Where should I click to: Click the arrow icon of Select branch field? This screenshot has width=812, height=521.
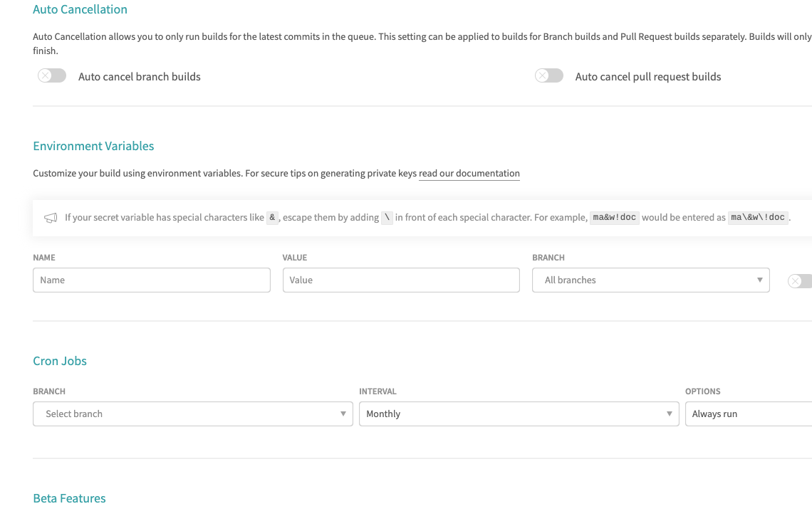pos(343,414)
